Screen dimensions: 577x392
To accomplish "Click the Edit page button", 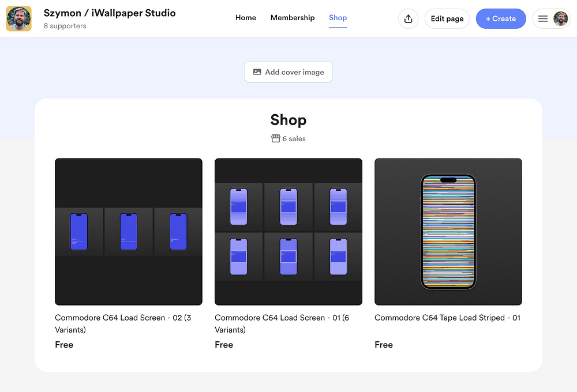I will pyautogui.click(x=447, y=19).
